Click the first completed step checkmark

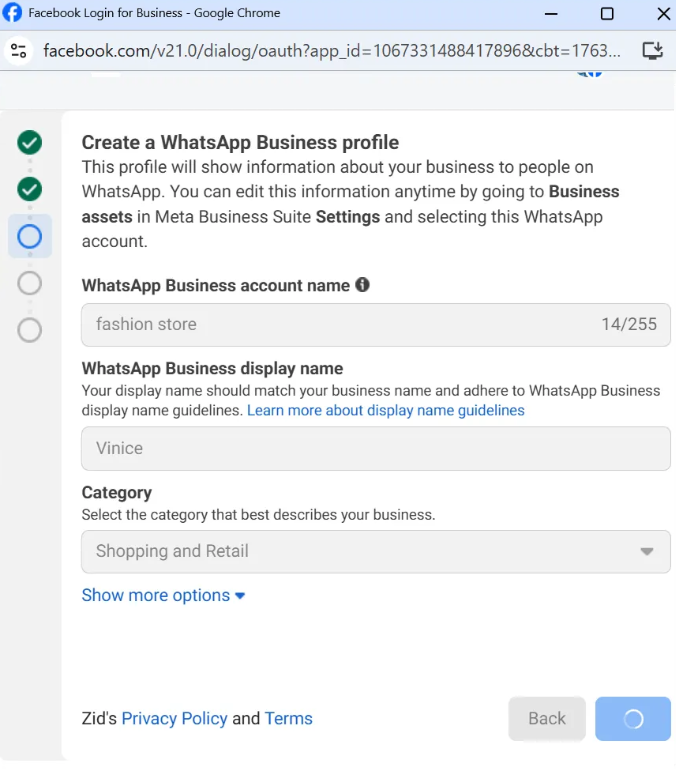(x=30, y=143)
